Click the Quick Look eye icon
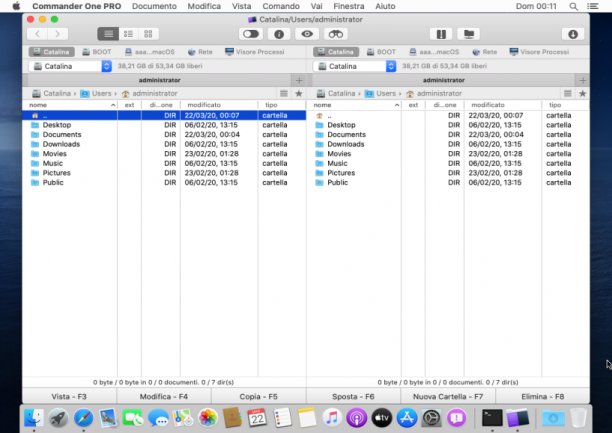This screenshot has width=612, height=433. [307, 34]
